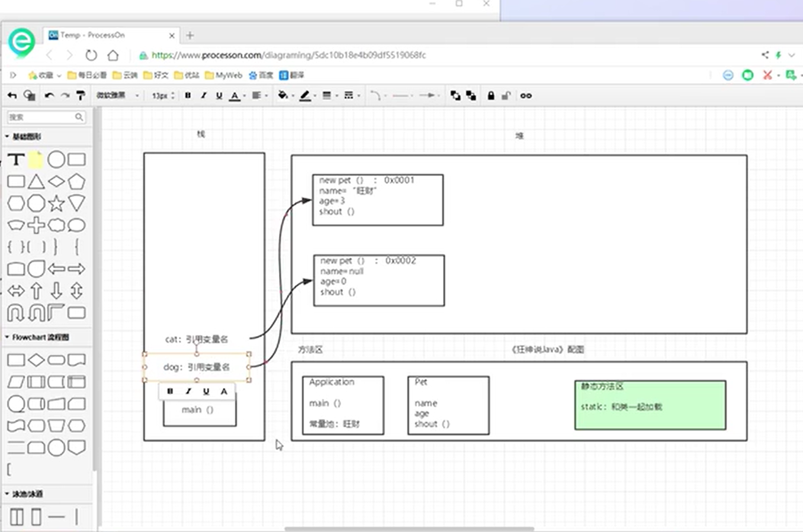Click the lock shape icon
The width and height of the screenshot is (803, 532).
(x=491, y=95)
